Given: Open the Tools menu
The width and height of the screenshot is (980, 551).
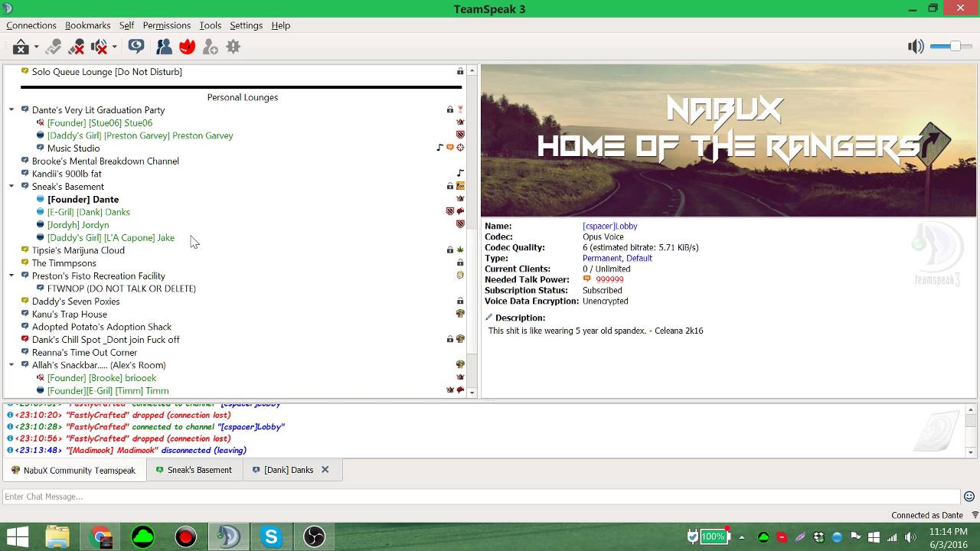Looking at the screenshot, I should point(211,25).
